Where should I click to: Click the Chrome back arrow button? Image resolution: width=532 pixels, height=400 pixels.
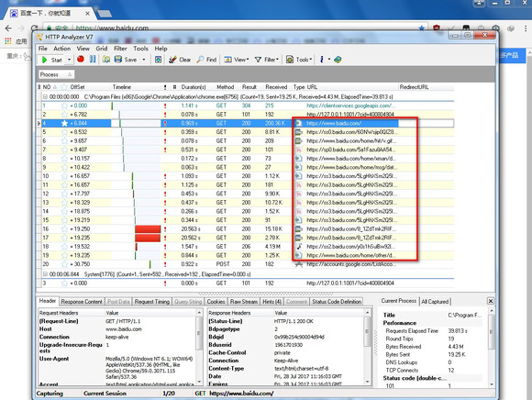pos(8,28)
